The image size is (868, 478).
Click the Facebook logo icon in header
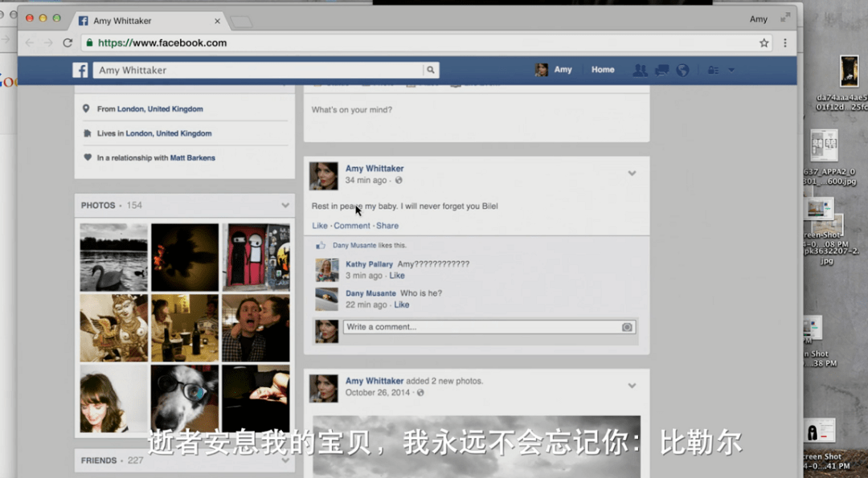[x=80, y=71]
